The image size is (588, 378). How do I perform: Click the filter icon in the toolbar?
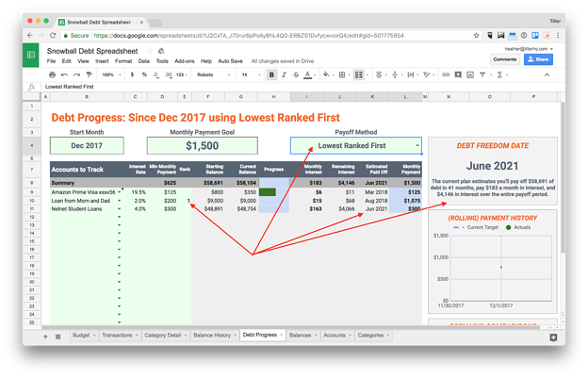click(482, 74)
